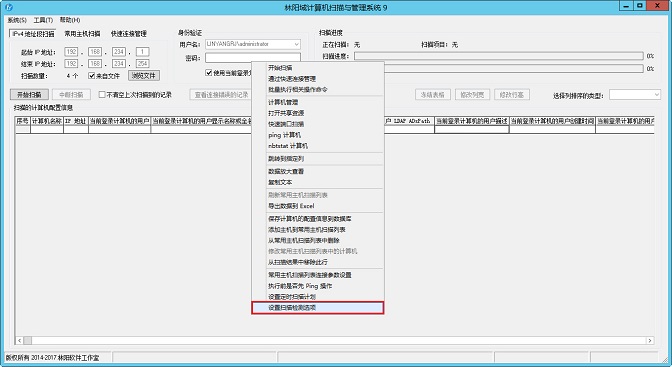Viewport: 672px width, 367px height.
Task: Toggle the 来自文件 checkbox
Action: (91, 76)
